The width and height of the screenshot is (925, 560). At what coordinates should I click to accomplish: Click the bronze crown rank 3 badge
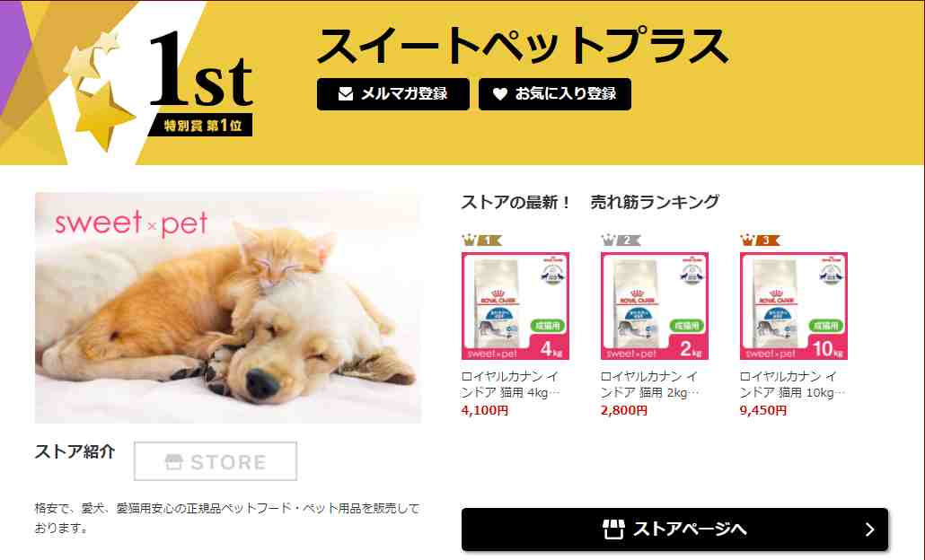pos(760,240)
